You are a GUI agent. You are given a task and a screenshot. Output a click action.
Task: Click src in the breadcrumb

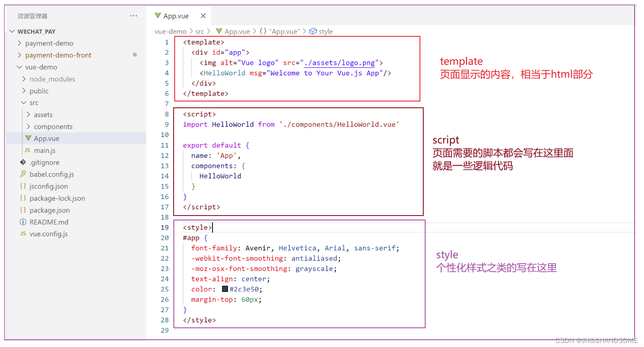[199, 31]
